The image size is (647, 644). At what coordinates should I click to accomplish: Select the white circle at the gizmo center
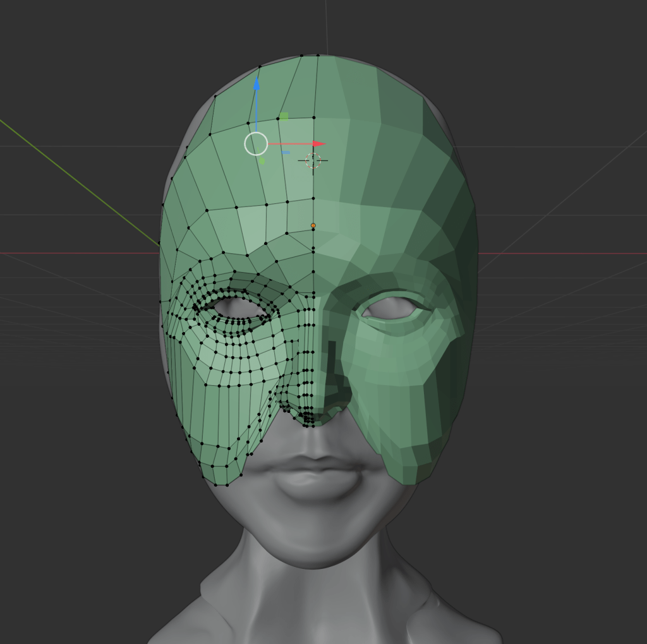[256, 144]
